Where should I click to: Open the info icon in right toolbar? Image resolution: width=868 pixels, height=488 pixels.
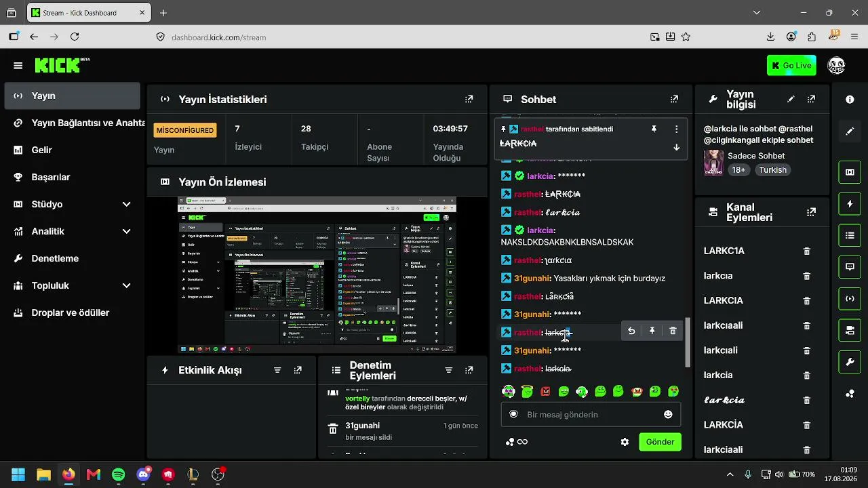coord(850,99)
